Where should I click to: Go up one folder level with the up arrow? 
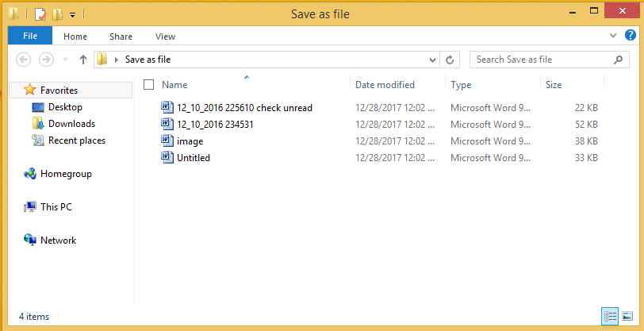pos(83,60)
